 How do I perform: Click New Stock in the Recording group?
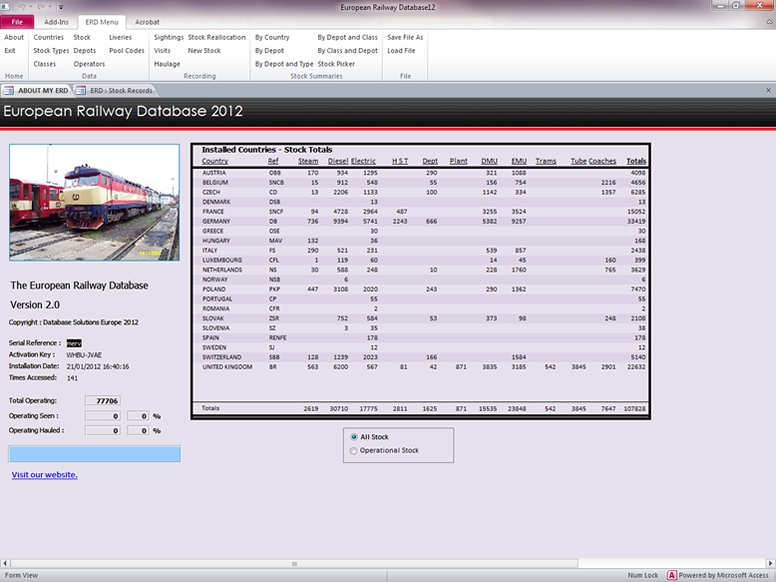click(x=204, y=50)
